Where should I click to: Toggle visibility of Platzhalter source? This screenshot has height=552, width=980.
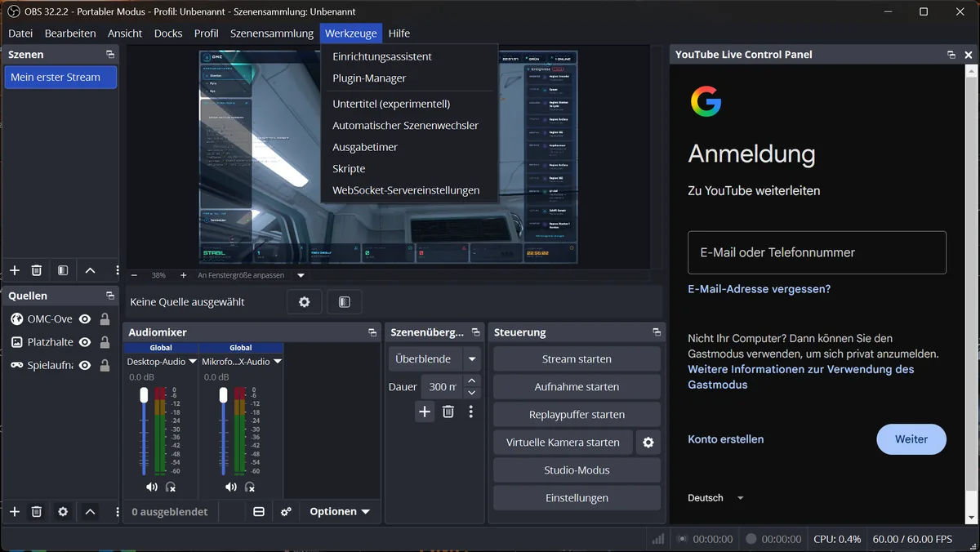point(85,342)
